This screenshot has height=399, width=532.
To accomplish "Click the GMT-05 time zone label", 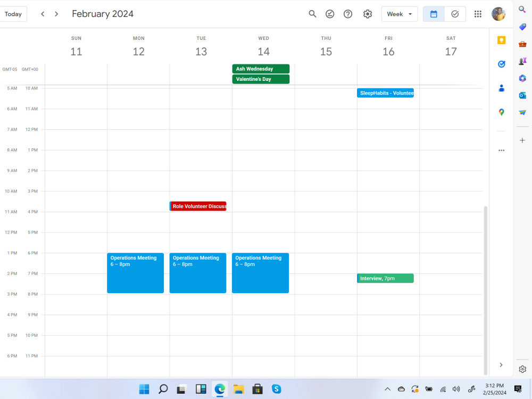I will point(10,69).
